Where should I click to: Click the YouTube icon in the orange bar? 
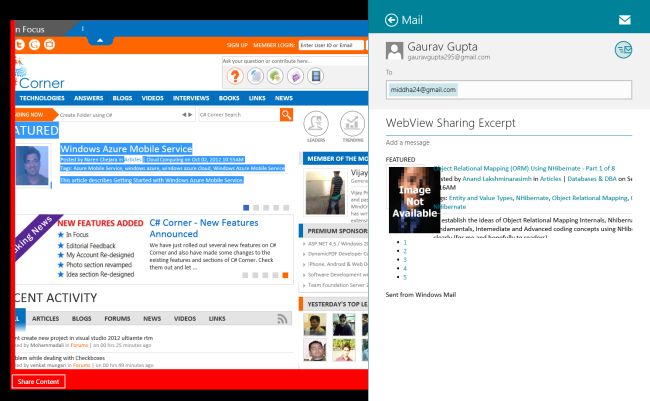49,44
